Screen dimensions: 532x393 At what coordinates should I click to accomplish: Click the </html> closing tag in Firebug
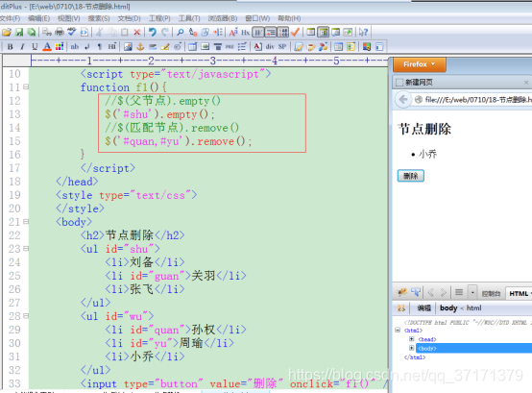(415, 357)
